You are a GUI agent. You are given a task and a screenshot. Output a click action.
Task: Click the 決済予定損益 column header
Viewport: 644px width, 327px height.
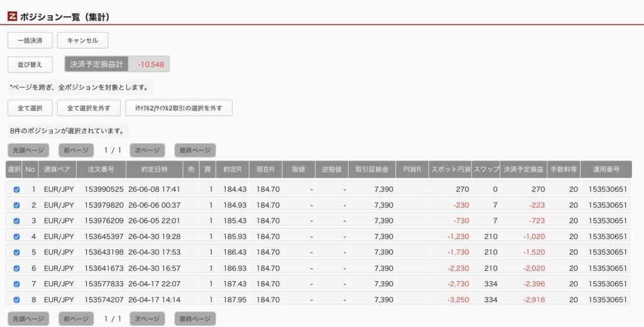[x=524, y=169]
